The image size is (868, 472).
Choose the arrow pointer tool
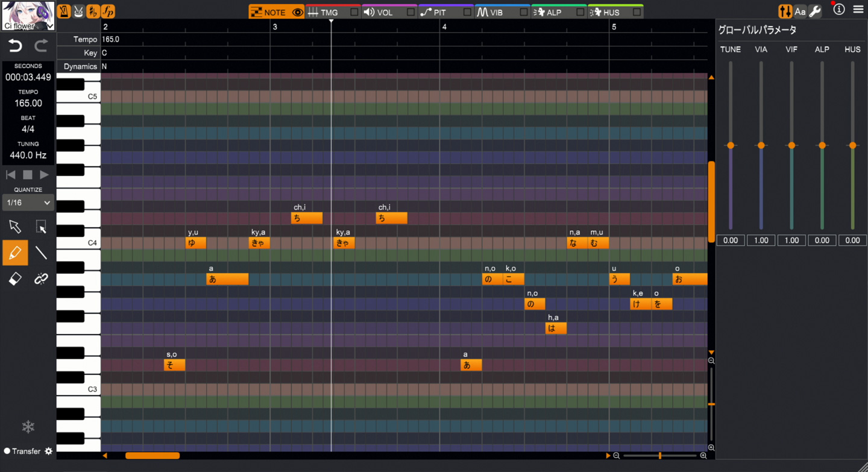[x=15, y=227]
